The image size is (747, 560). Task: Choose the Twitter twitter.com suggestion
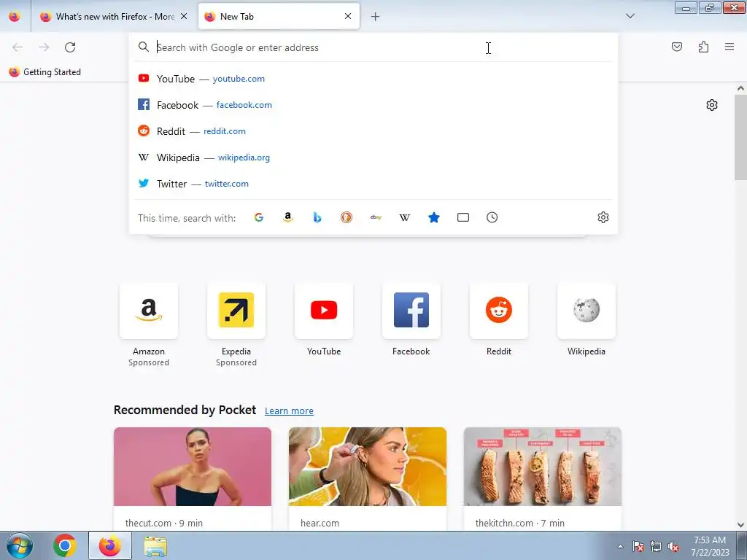[x=373, y=183]
